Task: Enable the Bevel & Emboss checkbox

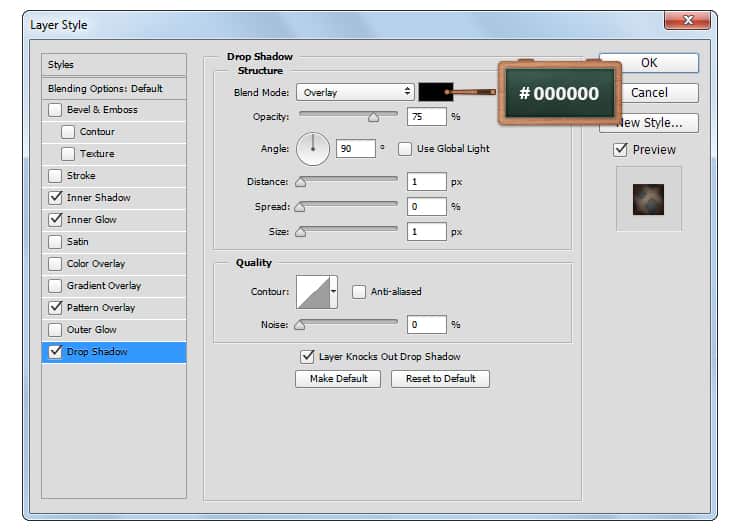Action: click(x=55, y=110)
